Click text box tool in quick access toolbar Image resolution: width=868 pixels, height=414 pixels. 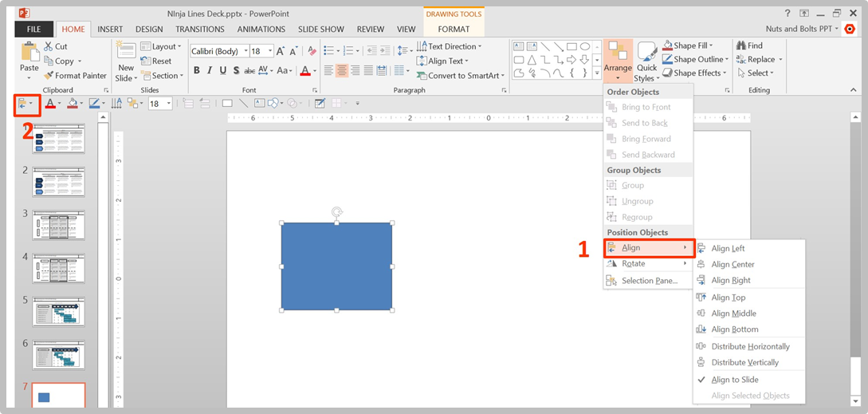pos(259,103)
